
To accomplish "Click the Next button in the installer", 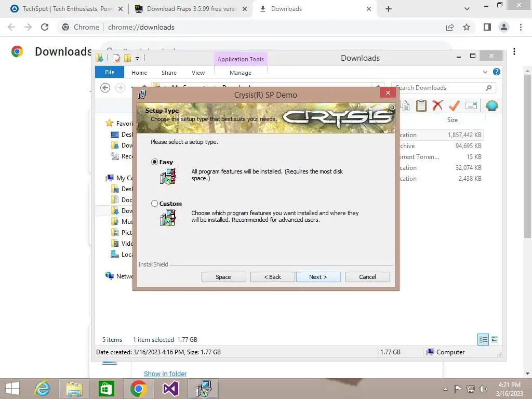I will [318, 277].
